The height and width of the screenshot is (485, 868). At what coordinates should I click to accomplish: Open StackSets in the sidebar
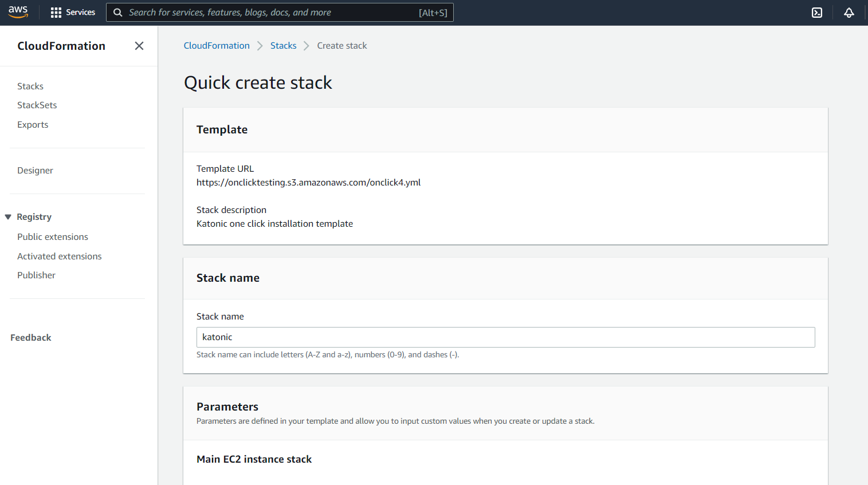click(37, 105)
